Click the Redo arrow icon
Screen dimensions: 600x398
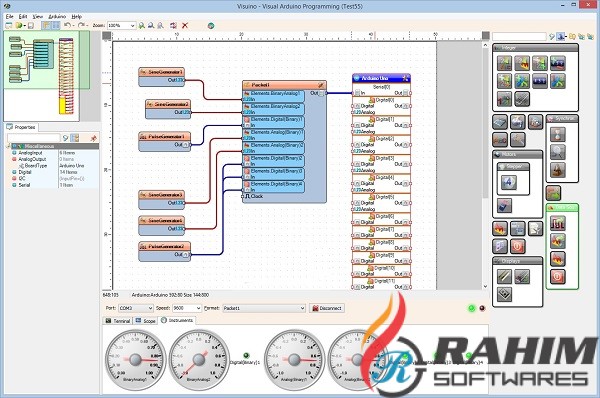[x=81, y=25]
